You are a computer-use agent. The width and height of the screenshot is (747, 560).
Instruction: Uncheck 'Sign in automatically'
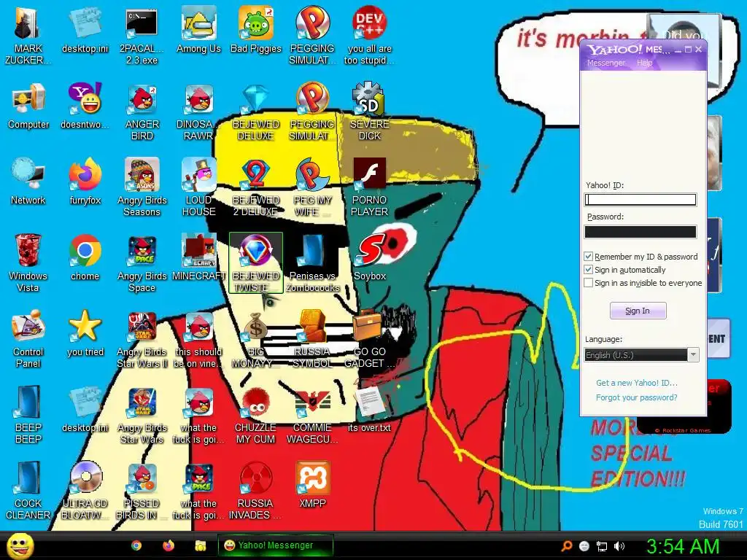tap(589, 270)
